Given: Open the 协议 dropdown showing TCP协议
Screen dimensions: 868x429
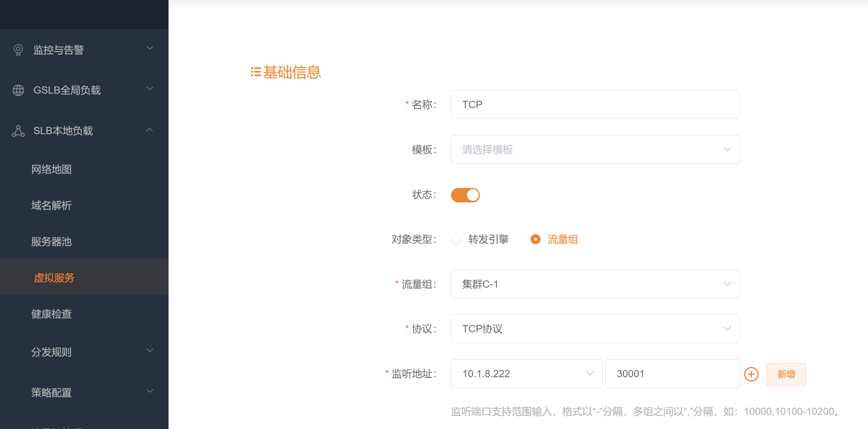Looking at the screenshot, I should (x=595, y=329).
